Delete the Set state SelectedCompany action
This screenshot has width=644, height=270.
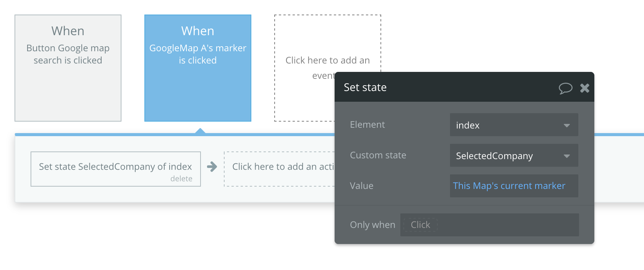(x=181, y=179)
